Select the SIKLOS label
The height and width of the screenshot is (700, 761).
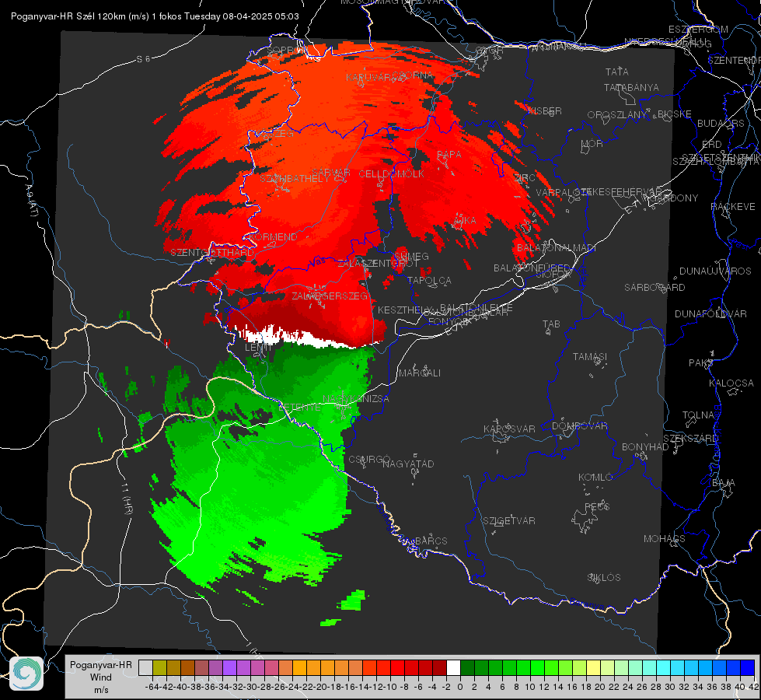click(604, 578)
